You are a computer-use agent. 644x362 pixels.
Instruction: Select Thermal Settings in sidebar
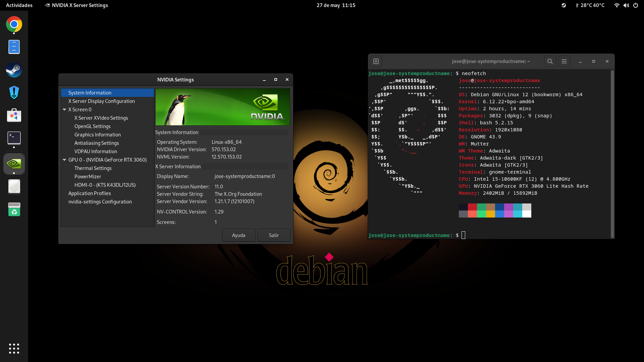[x=93, y=168]
